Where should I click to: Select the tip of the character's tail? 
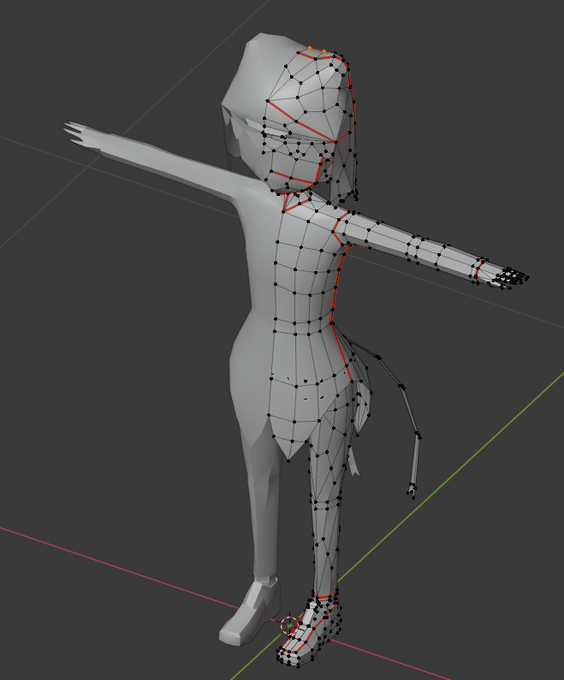411,492
